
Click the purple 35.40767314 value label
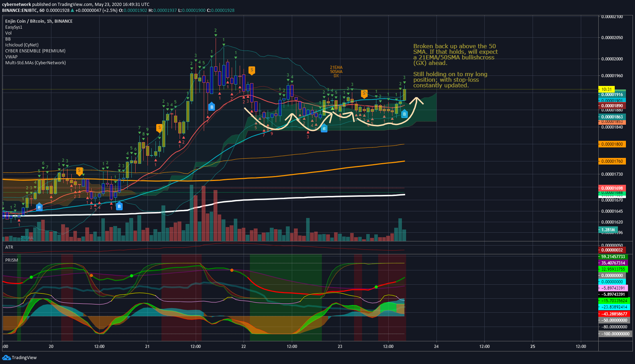pos(613,263)
